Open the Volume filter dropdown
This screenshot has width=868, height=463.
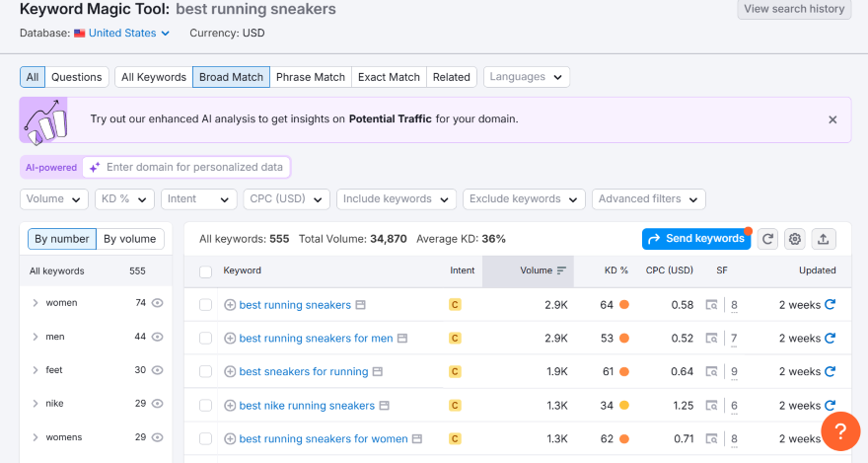[53, 199]
